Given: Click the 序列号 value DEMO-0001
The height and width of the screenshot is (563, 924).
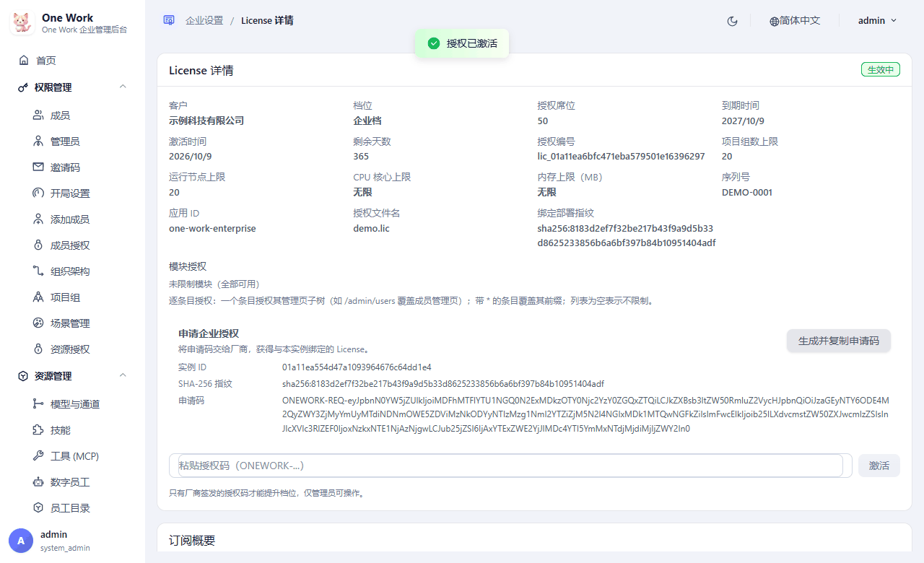Looking at the screenshot, I should coord(747,193).
